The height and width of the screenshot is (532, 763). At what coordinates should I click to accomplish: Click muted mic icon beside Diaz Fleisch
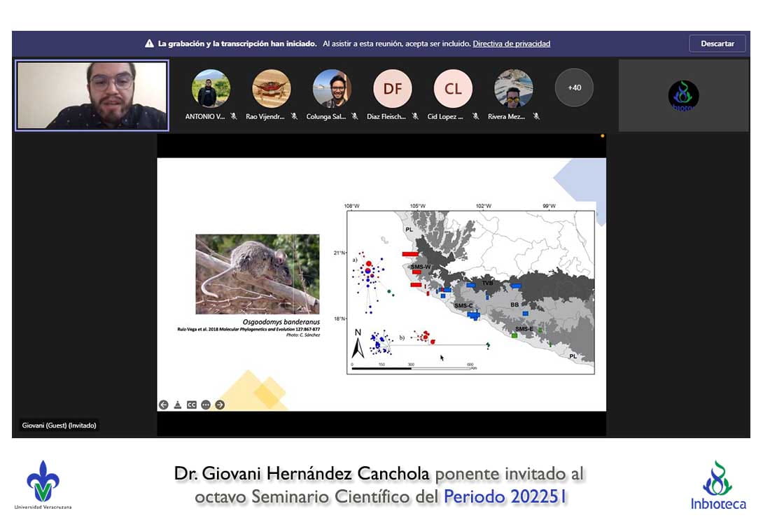[415, 116]
